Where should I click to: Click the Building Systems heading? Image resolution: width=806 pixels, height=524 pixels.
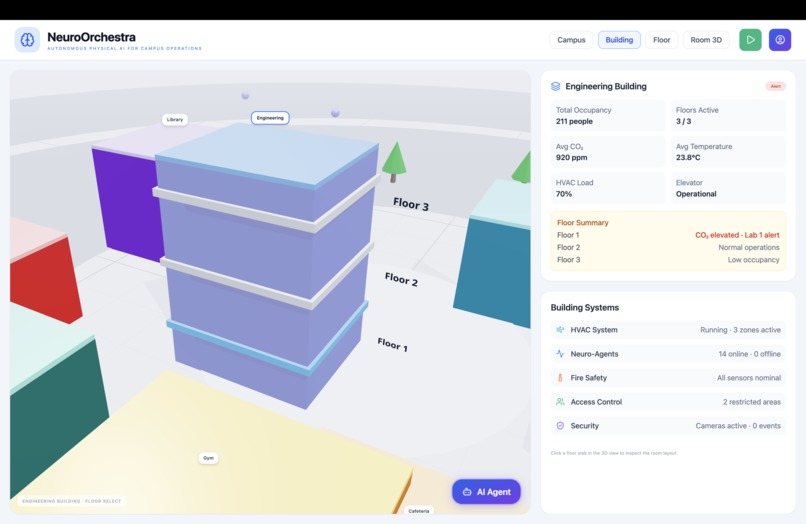click(x=584, y=308)
